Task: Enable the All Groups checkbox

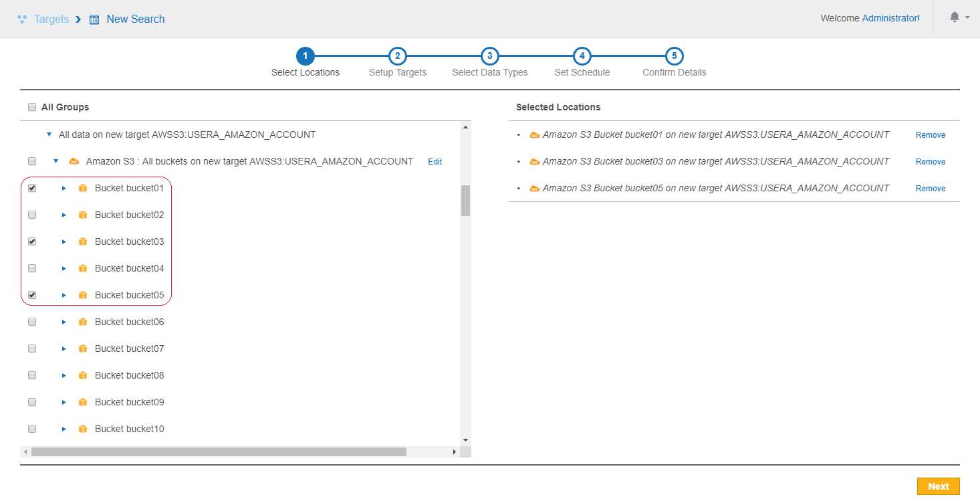Action: (x=32, y=107)
